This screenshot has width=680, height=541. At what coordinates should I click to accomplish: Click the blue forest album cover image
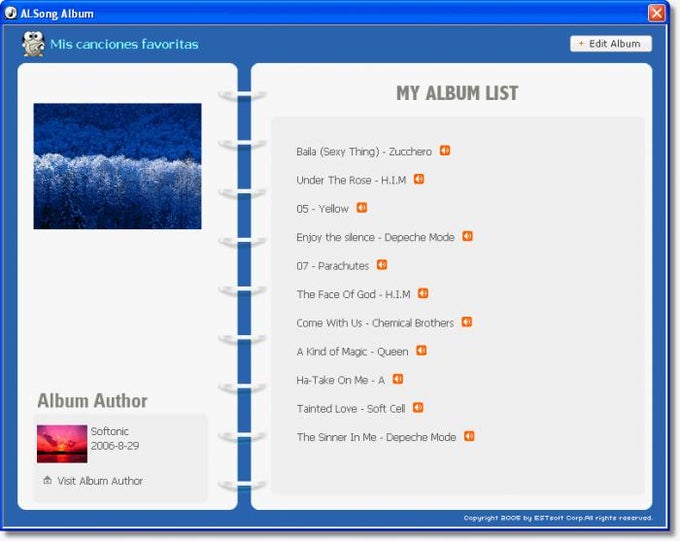(118, 166)
